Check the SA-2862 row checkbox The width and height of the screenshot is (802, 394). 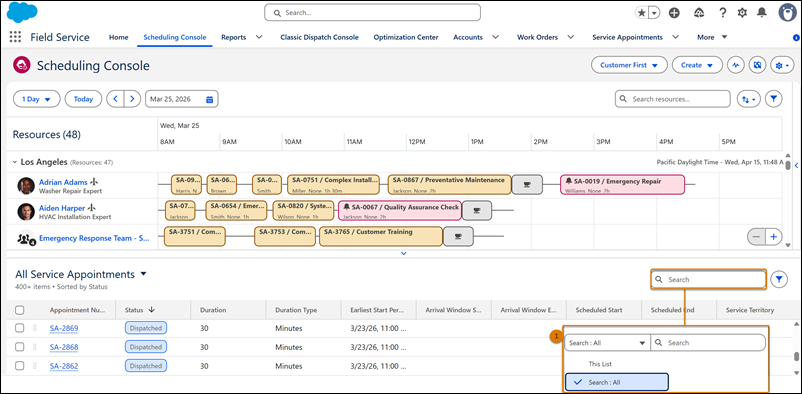(x=19, y=366)
